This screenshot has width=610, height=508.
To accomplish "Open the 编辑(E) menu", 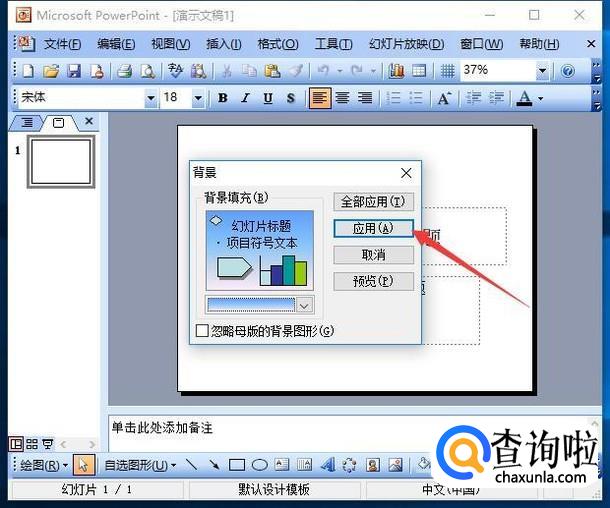I will pos(116,44).
